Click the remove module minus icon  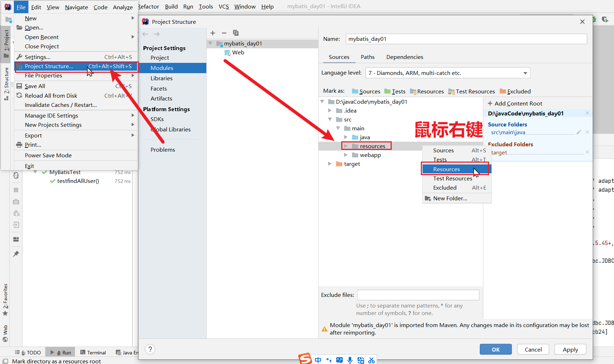point(224,33)
